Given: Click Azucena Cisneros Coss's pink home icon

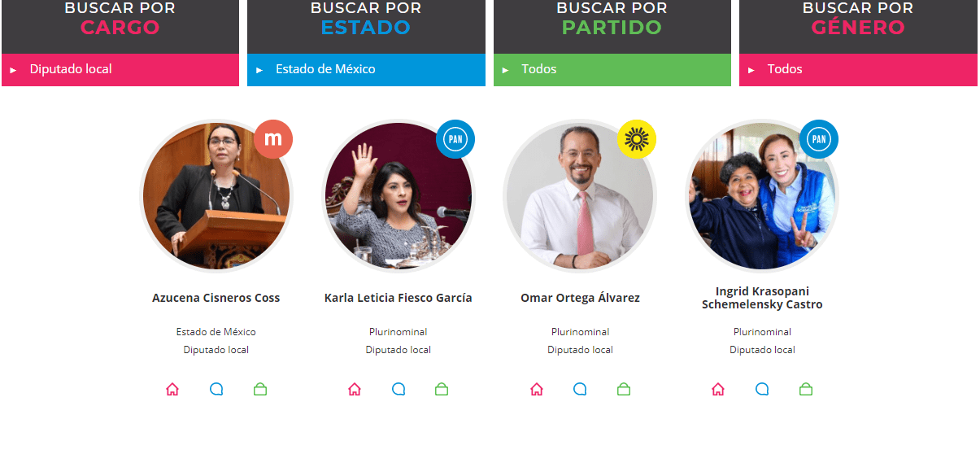Looking at the screenshot, I should pyautogui.click(x=172, y=390).
